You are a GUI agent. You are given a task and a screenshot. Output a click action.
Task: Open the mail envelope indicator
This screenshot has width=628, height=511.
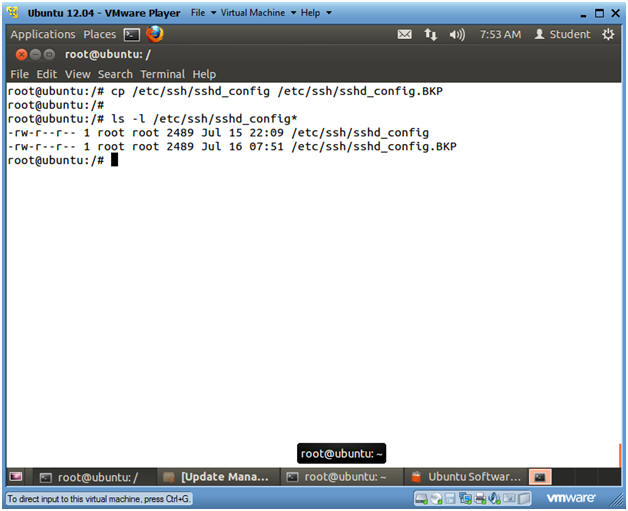(404, 34)
